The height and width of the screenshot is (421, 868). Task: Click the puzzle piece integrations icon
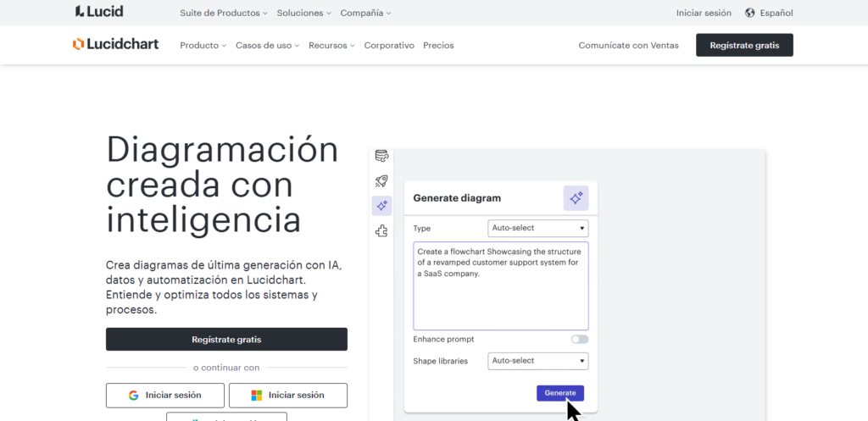381,230
